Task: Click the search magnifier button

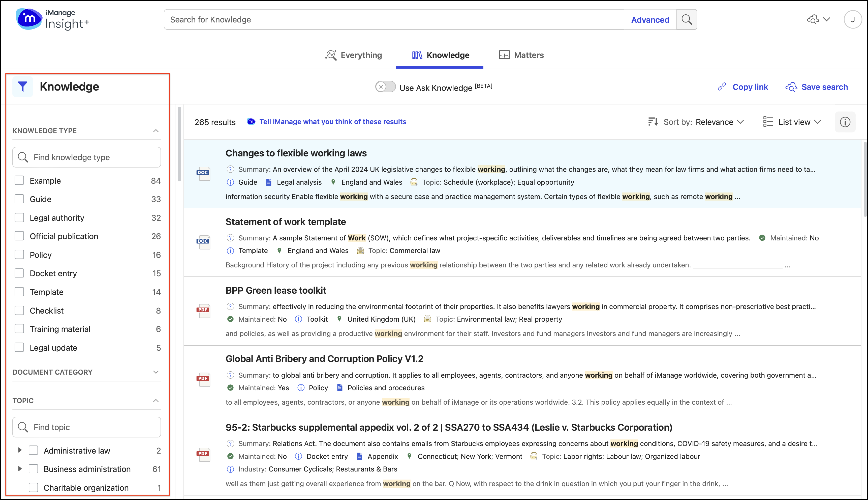Action: (686, 20)
